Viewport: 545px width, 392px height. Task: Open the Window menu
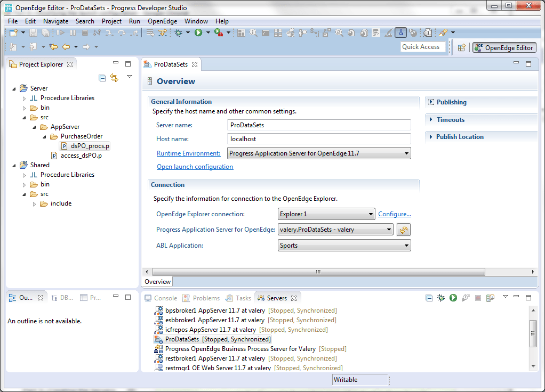pyautogui.click(x=196, y=21)
